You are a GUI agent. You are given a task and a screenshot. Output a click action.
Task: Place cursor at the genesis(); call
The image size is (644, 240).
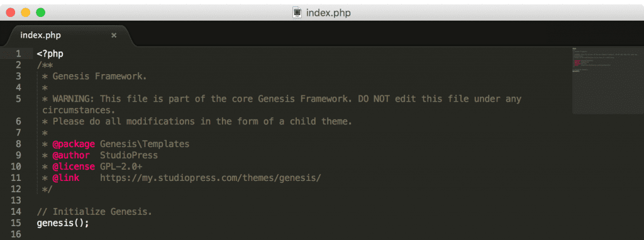[x=63, y=223]
